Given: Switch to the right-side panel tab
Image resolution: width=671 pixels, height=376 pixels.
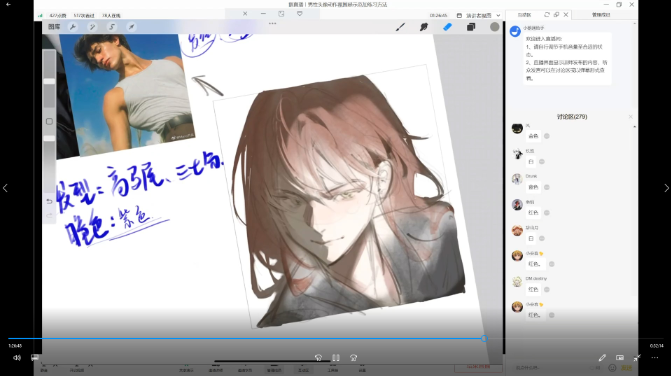Looking at the screenshot, I should (601, 15).
